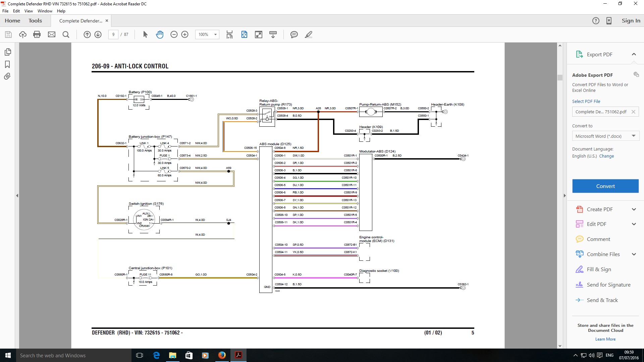Click Change document language link
This screenshot has width=644, height=362.
pos(606,156)
